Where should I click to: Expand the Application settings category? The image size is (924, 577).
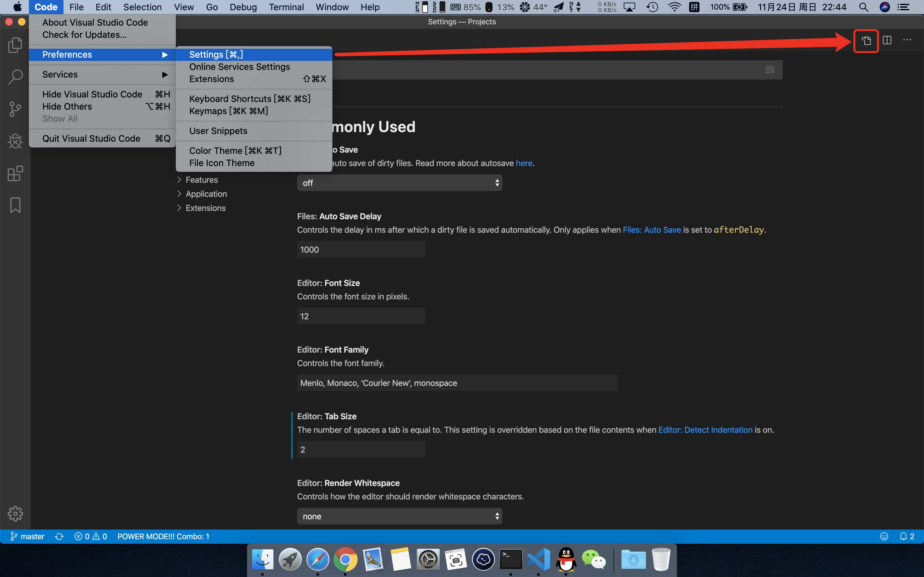click(x=206, y=194)
